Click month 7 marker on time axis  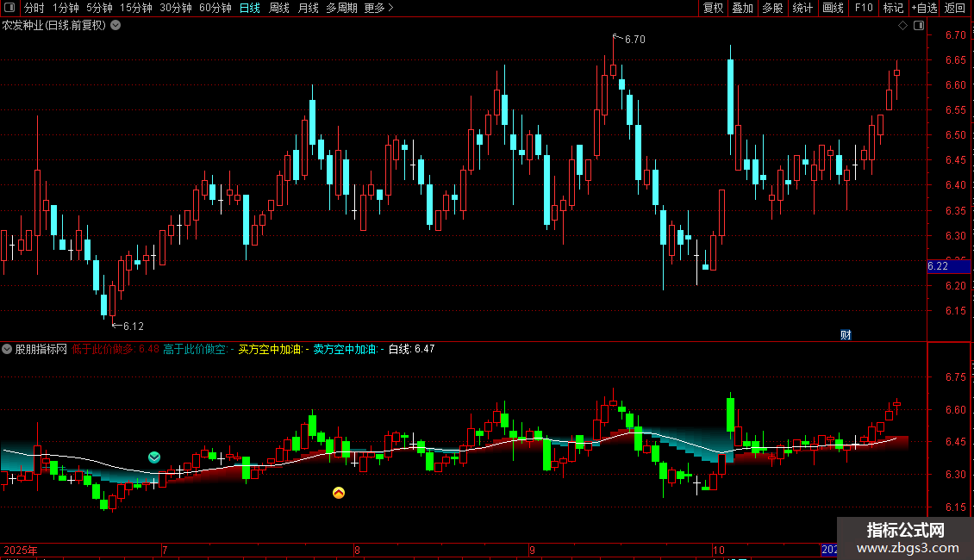165,550
